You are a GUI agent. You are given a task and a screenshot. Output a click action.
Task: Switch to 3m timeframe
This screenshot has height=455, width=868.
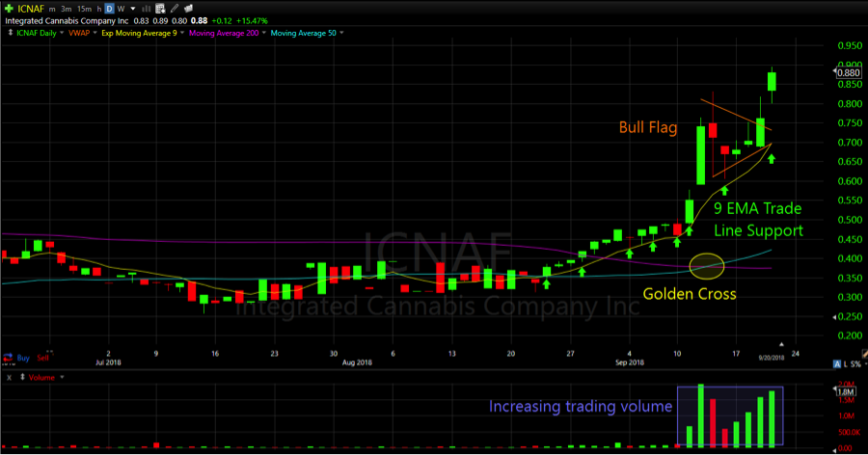(x=66, y=9)
